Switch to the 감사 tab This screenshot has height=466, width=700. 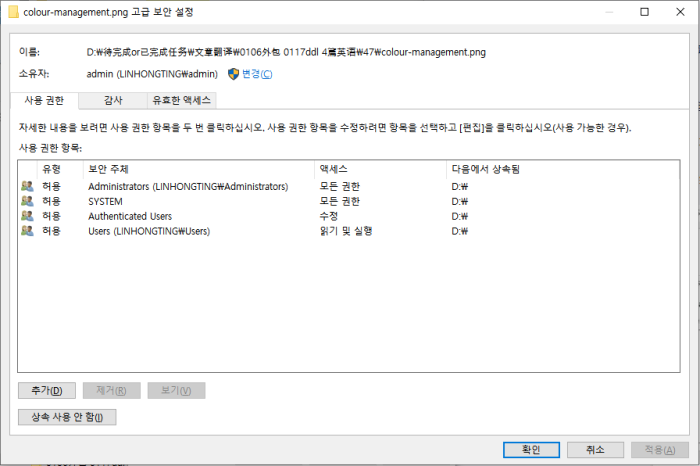pyautogui.click(x=113, y=100)
